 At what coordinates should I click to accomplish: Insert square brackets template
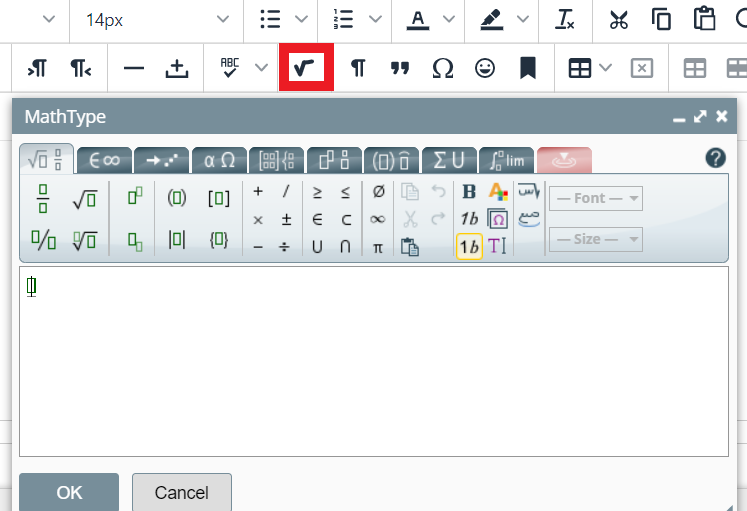(x=219, y=198)
